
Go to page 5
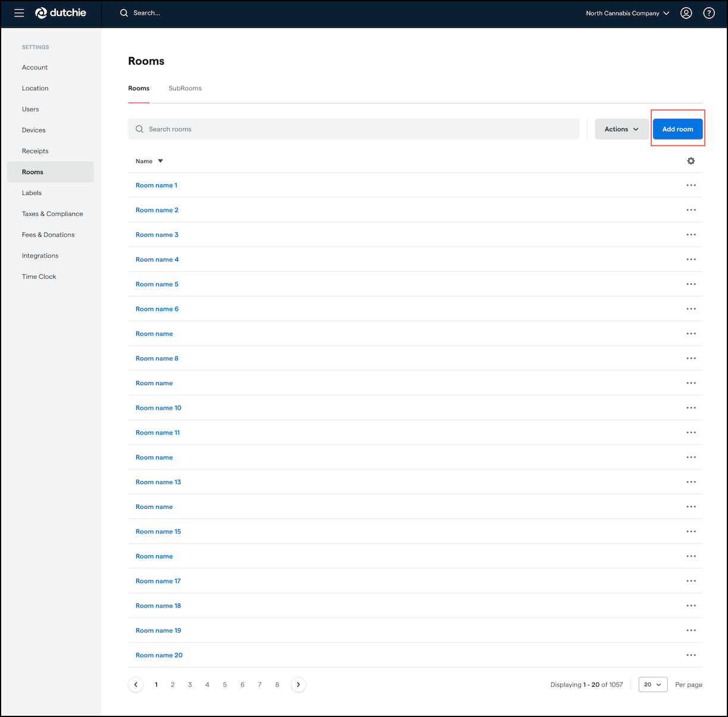click(225, 685)
